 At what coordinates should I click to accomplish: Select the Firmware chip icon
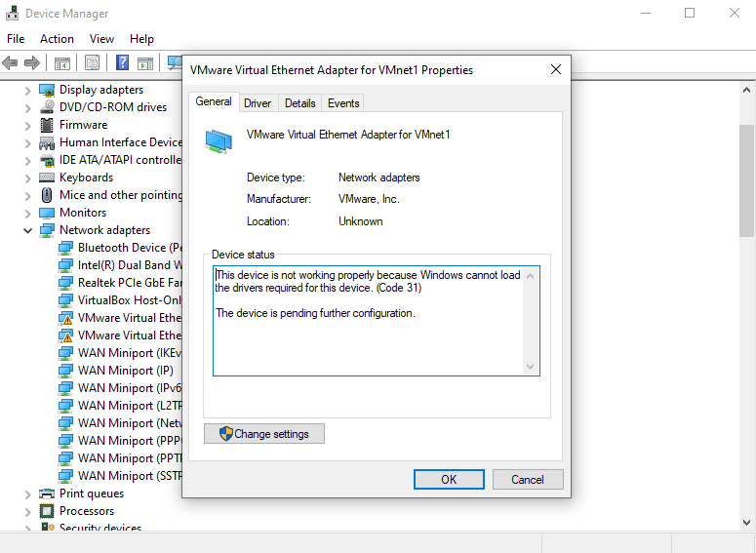(47, 125)
